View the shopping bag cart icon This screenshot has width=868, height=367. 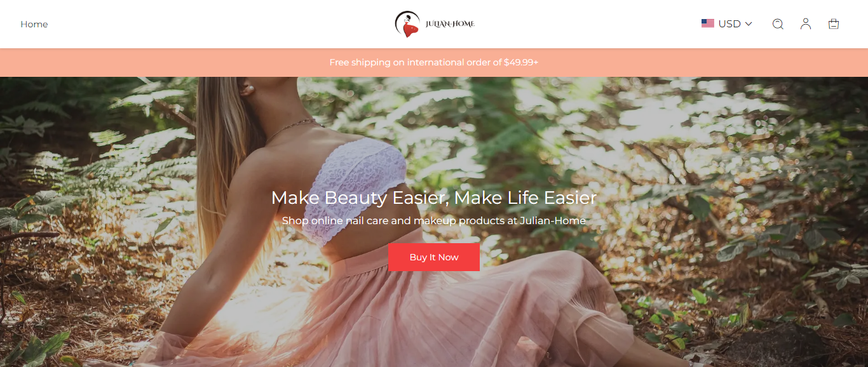click(834, 24)
